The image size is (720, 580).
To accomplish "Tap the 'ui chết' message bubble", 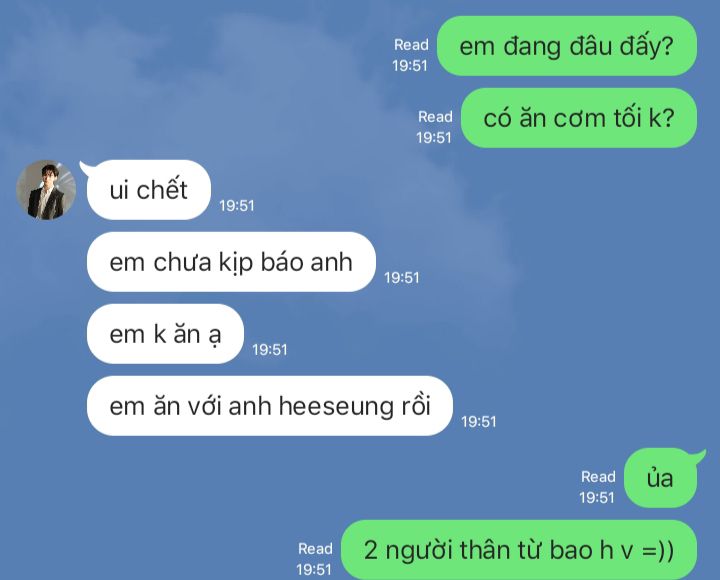I will [148, 190].
